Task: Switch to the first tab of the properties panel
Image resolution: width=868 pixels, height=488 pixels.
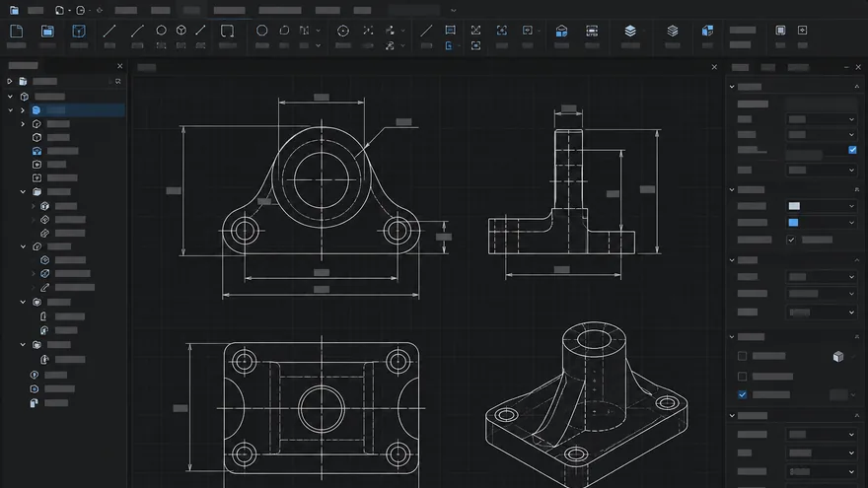Action: 740,67
